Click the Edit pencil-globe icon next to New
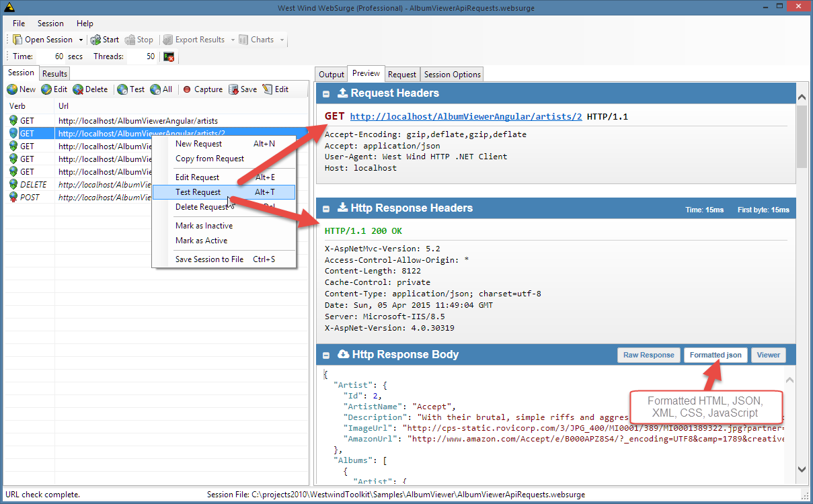The image size is (813, 504). tap(46, 89)
